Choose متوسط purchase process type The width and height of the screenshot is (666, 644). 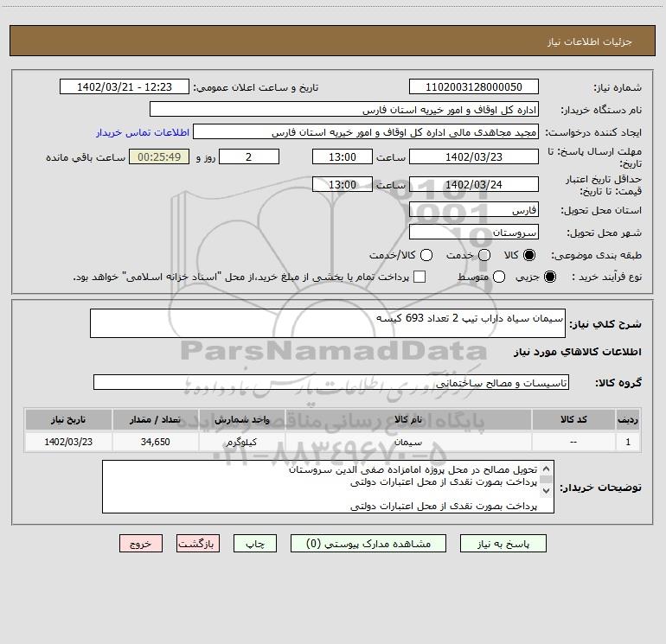499,277
